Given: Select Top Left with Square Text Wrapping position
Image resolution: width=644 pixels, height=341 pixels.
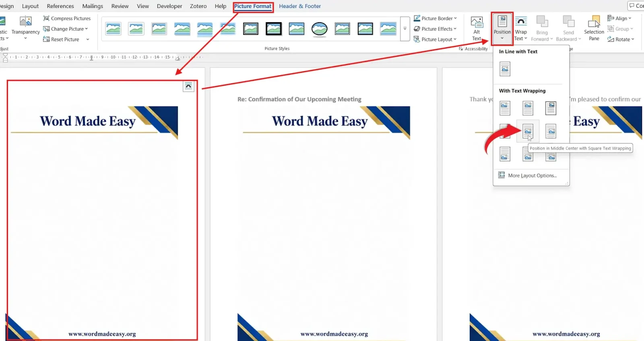Looking at the screenshot, I should click(x=505, y=108).
